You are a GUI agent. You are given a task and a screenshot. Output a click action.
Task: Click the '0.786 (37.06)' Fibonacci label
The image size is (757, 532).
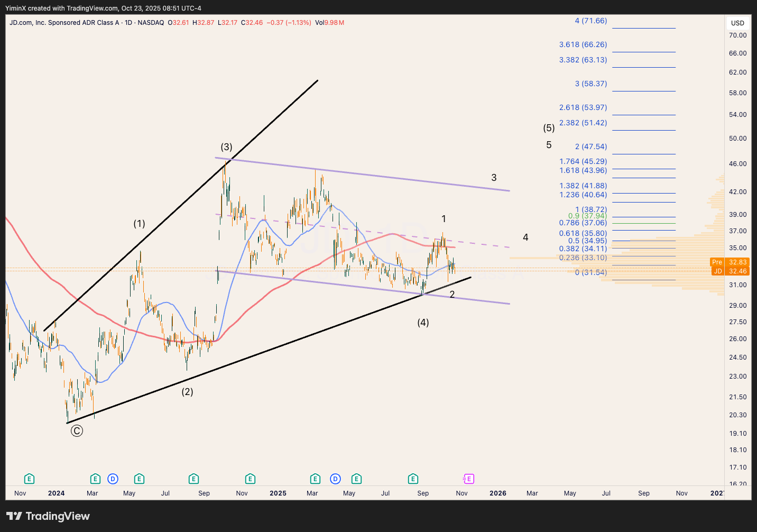(583, 223)
